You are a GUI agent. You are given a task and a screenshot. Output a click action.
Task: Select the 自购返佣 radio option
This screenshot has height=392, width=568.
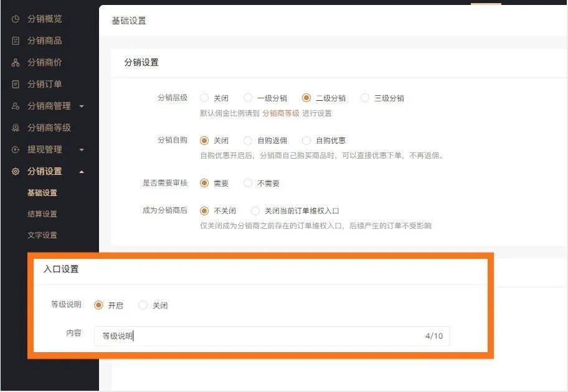[248, 141]
